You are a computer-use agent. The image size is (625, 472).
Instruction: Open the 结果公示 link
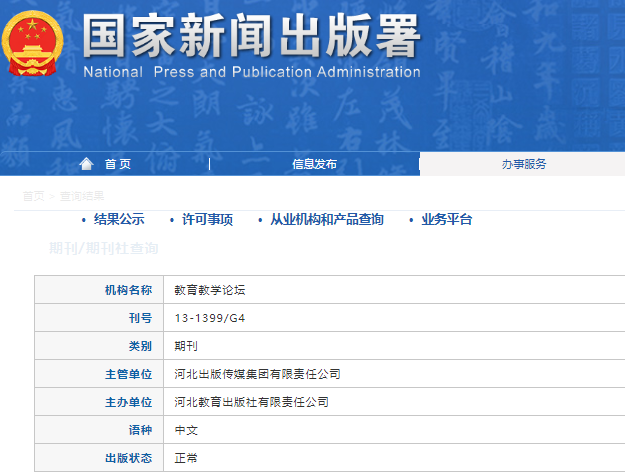[x=119, y=220]
